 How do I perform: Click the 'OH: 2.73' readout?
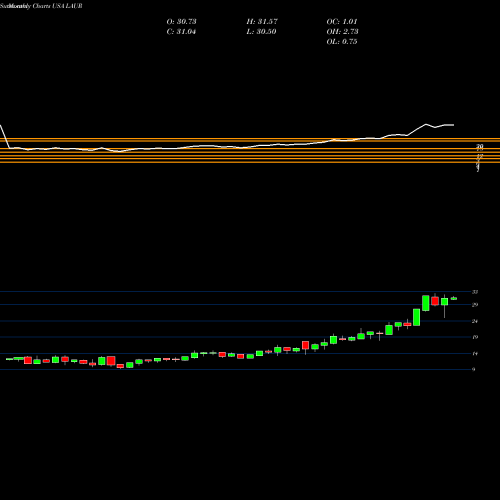click(342, 31)
